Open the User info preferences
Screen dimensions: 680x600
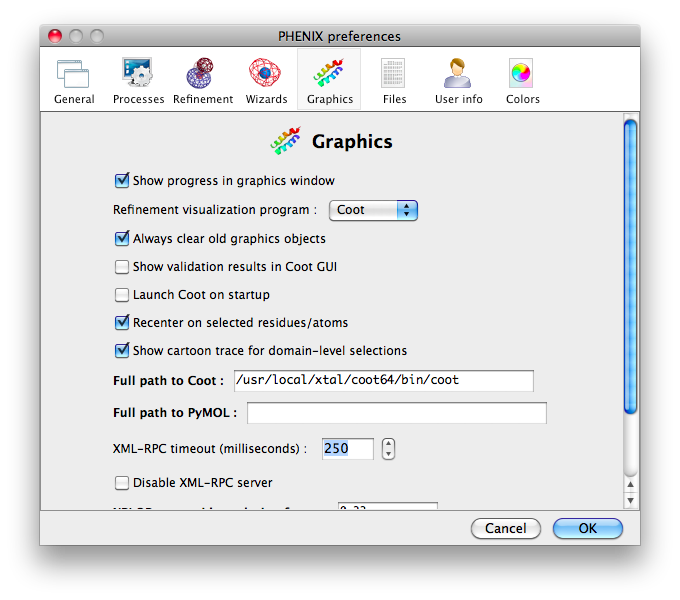point(458,80)
